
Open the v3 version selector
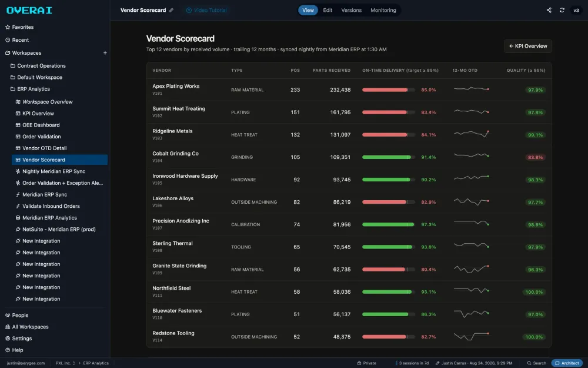[576, 10]
